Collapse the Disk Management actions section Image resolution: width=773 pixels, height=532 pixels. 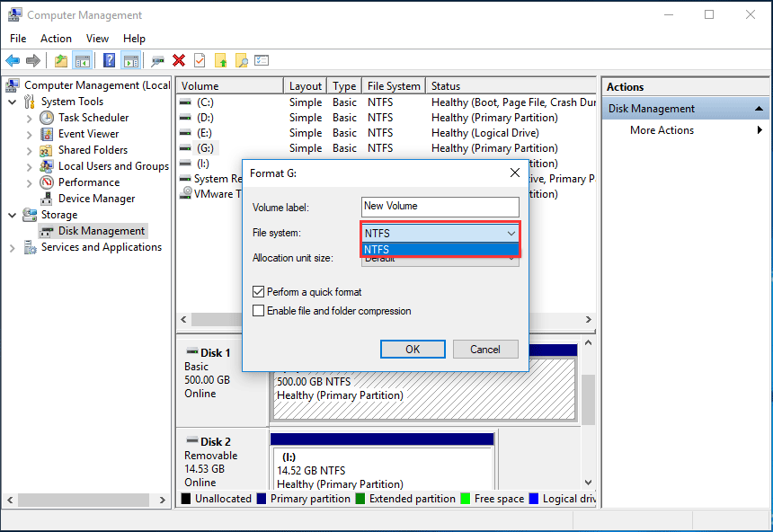coord(759,109)
